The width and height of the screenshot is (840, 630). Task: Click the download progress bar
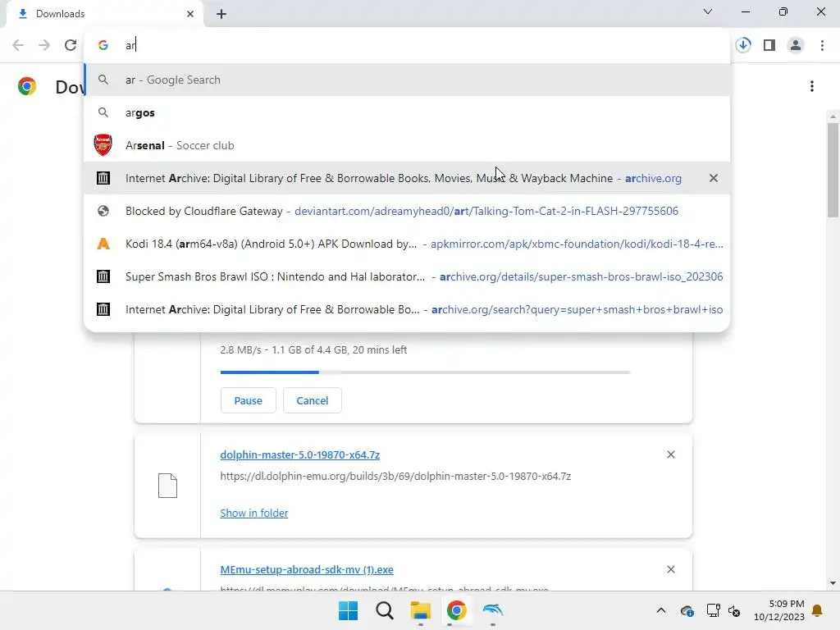[x=426, y=372]
